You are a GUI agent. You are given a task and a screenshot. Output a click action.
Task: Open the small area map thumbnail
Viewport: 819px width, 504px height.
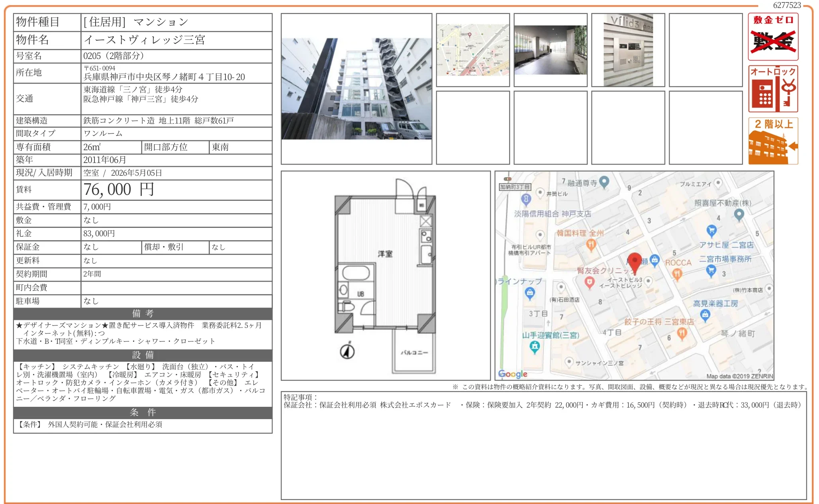coord(473,50)
